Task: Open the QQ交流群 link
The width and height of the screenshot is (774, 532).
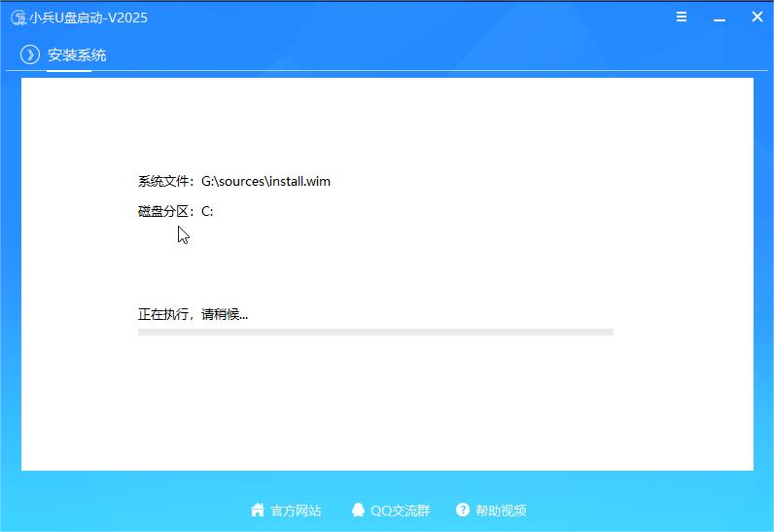Action: click(x=401, y=511)
